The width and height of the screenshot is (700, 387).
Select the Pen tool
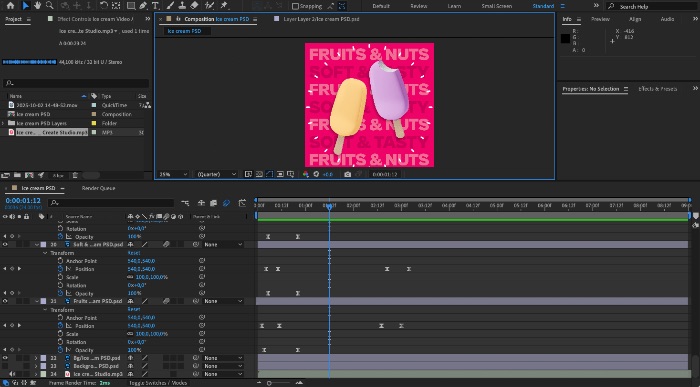click(x=143, y=5)
